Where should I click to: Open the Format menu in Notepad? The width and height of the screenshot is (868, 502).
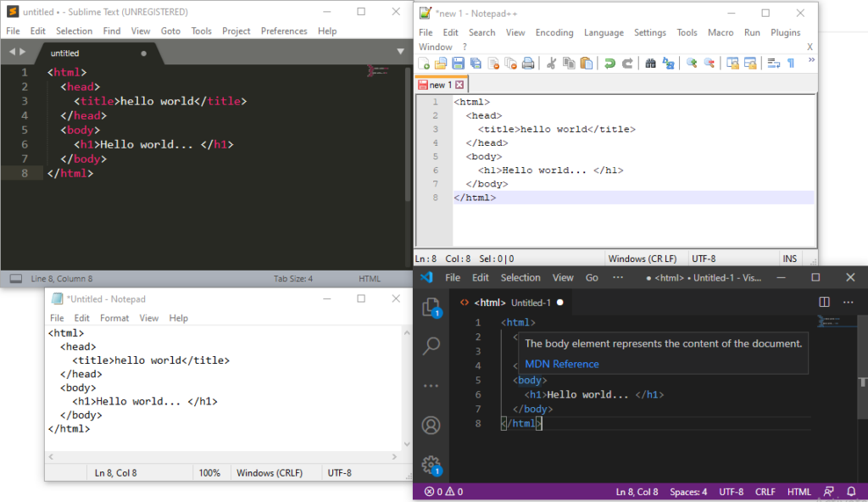(x=114, y=318)
